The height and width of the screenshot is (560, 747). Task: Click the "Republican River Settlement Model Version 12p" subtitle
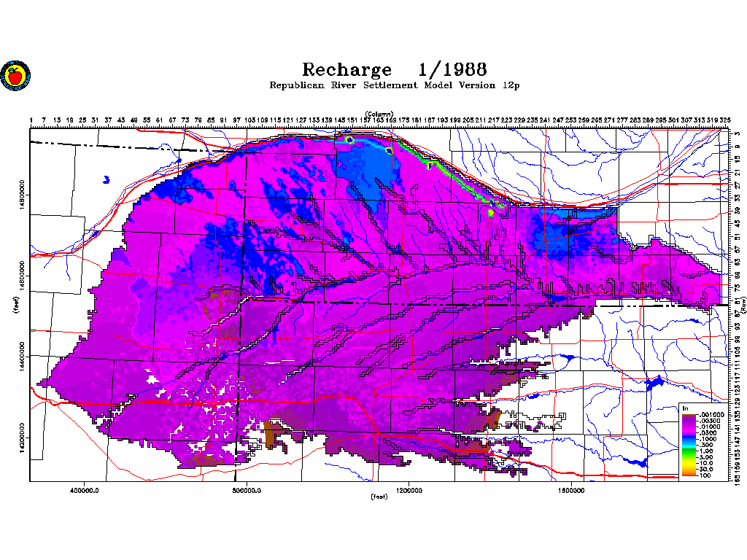(395, 85)
